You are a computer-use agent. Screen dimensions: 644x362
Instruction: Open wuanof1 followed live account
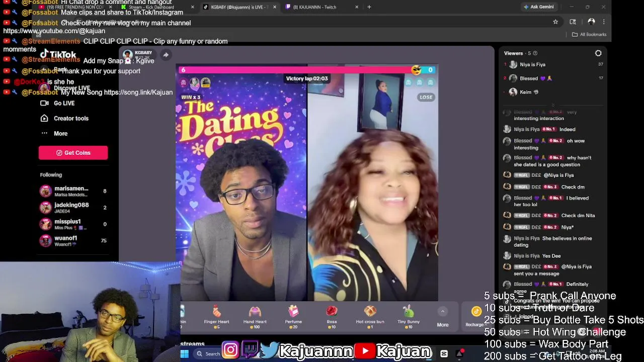pos(73,240)
